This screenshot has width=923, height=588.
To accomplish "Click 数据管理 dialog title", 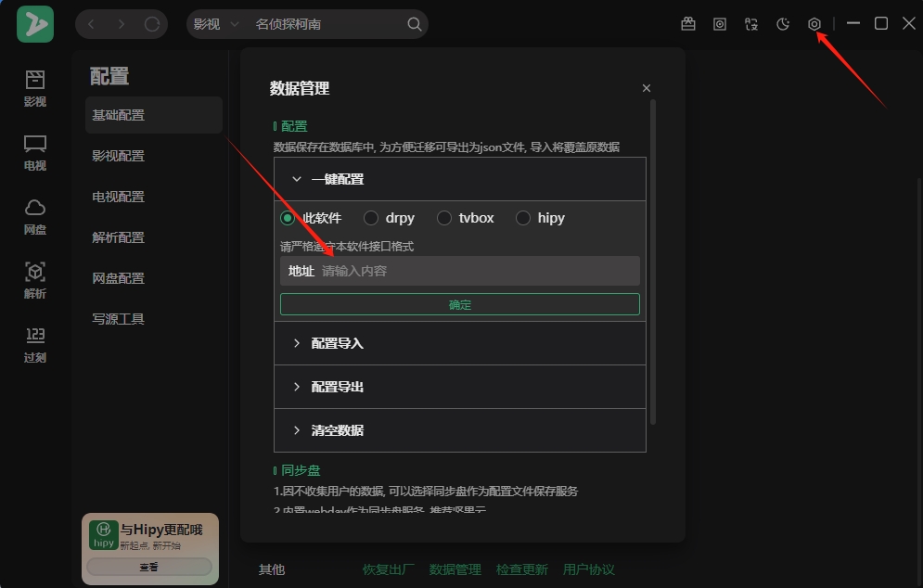I will pyautogui.click(x=299, y=88).
